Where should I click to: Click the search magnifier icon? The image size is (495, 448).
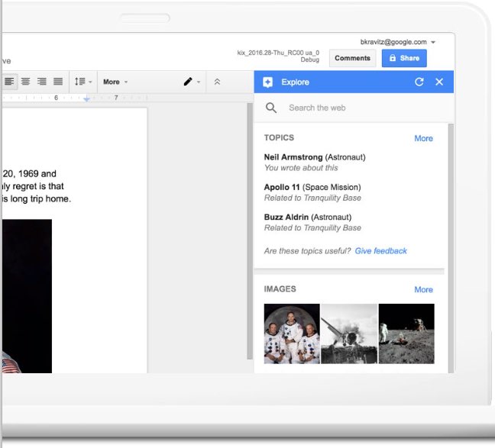271,108
